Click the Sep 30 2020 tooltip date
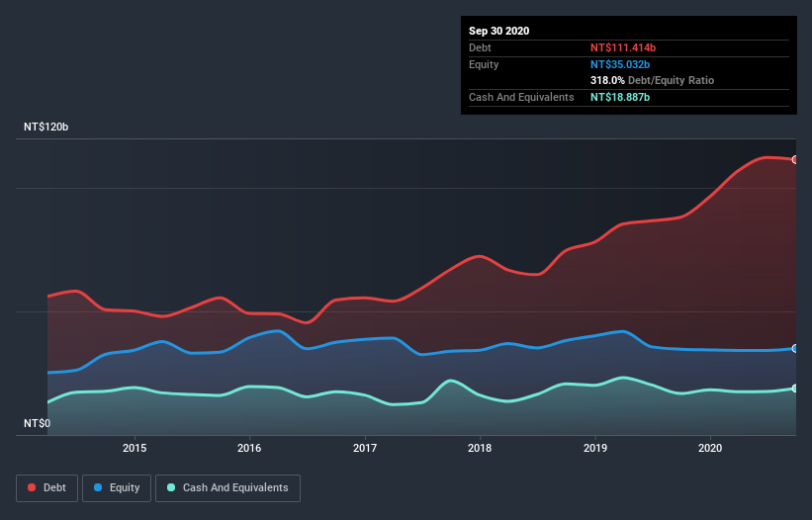Screen dimensions: 812x520 (498, 31)
